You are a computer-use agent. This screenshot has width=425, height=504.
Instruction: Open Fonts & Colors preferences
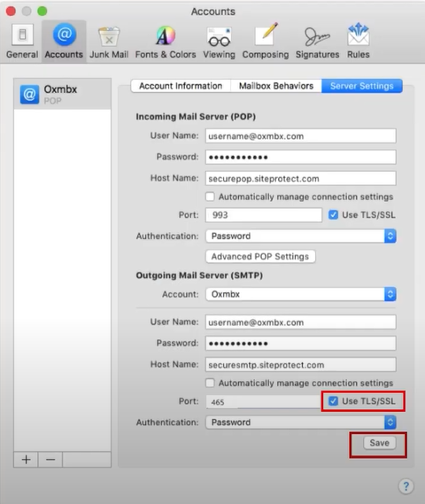pos(166,41)
